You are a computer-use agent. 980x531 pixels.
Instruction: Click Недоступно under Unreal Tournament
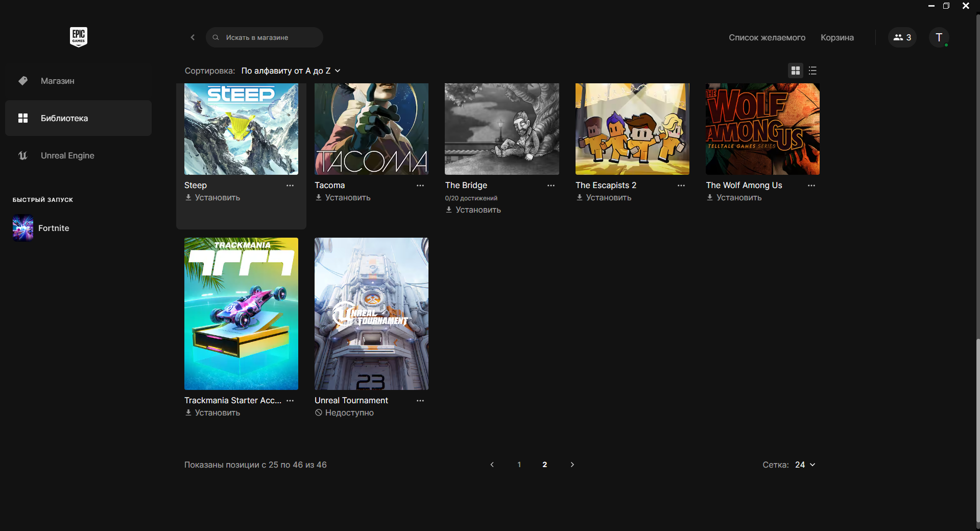[x=344, y=412]
